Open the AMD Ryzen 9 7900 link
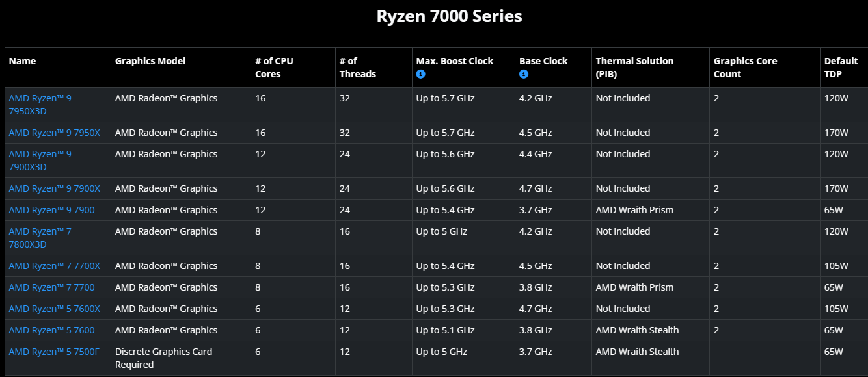Image resolution: width=868 pixels, height=377 pixels. click(x=51, y=210)
